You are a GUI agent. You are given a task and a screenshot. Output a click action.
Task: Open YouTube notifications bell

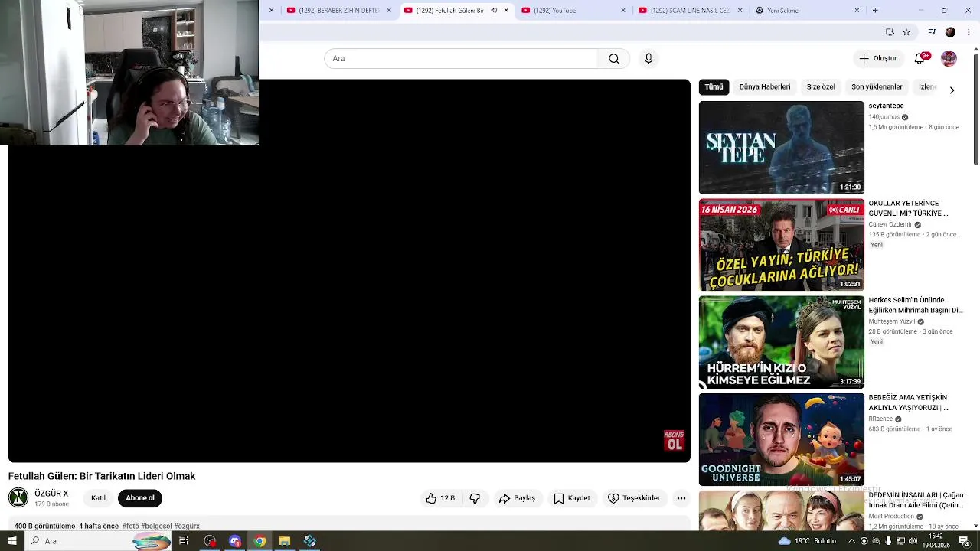(920, 59)
